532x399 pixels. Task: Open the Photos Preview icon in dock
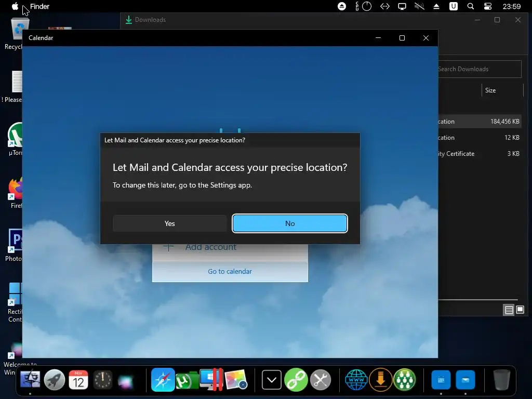236,379
